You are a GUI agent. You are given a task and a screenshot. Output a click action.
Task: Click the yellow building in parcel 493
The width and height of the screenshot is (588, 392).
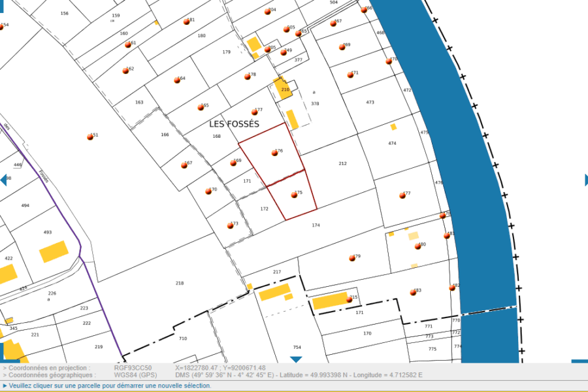[54, 252]
